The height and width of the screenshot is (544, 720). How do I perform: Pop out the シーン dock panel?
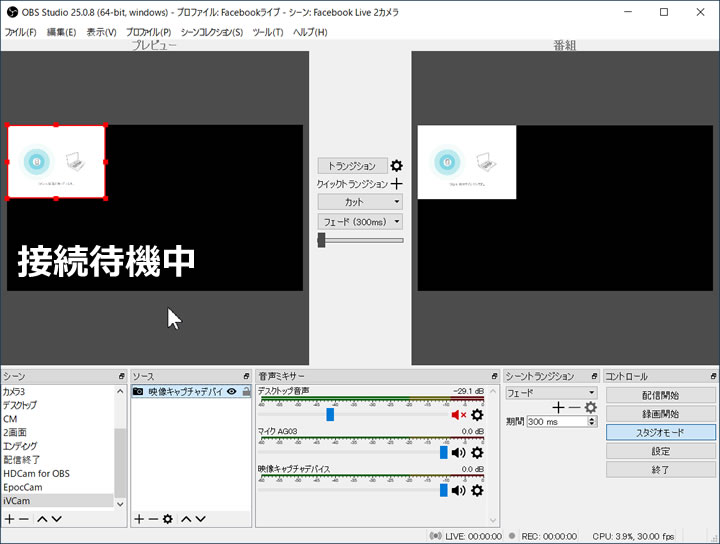(x=122, y=376)
